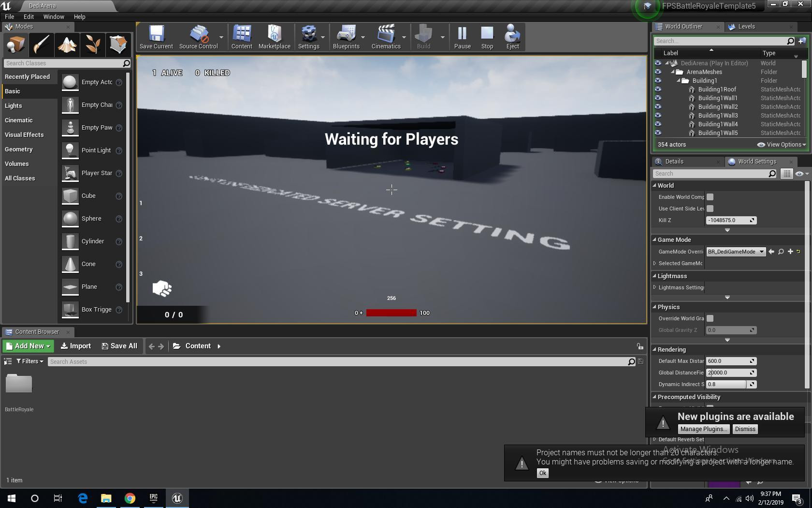Hide Building1Wall3 with eye icon
This screenshot has height=508, width=812.
pos(658,116)
